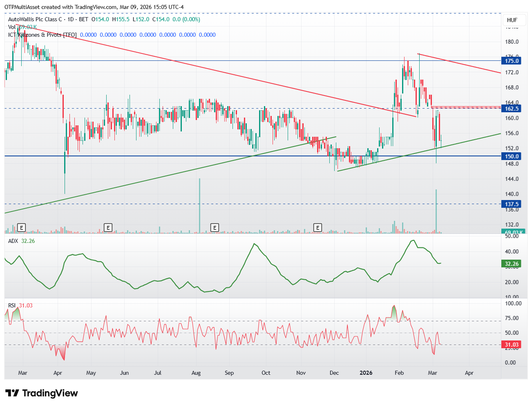Click the 150.0 price level label

pos(512,156)
